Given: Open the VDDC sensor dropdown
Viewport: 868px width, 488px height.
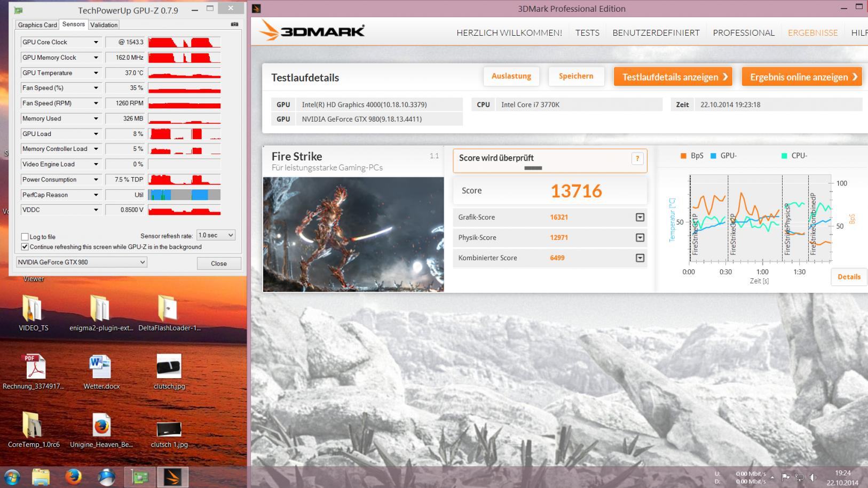Looking at the screenshot, I should 96,210.
